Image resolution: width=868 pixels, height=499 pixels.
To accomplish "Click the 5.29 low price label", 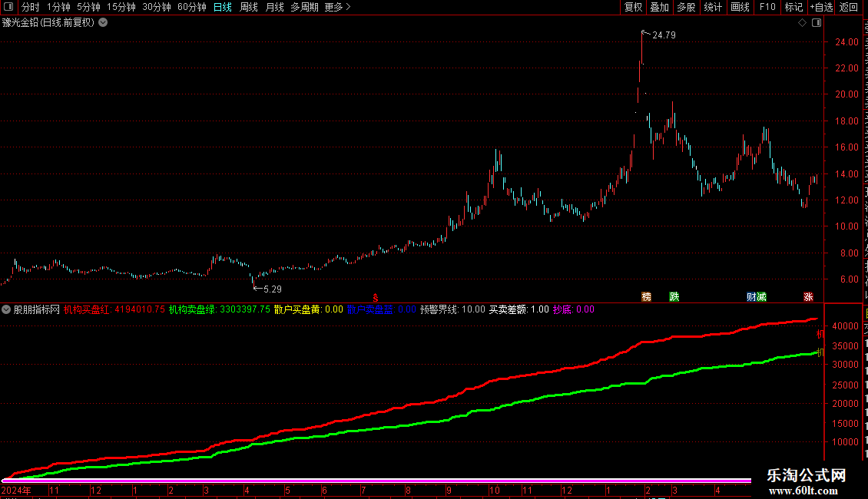I will [273, 289].
